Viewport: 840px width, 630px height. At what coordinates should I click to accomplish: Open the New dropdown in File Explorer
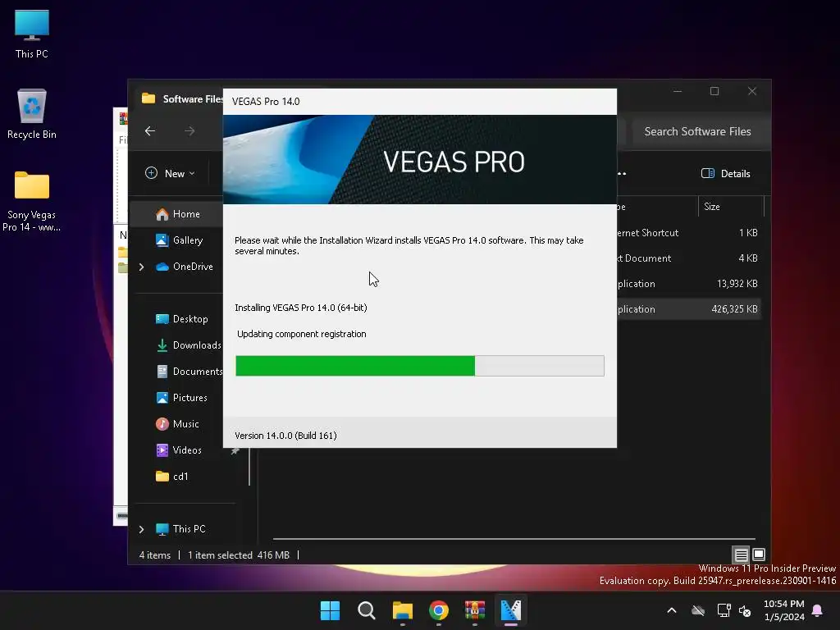pos(170,174)
